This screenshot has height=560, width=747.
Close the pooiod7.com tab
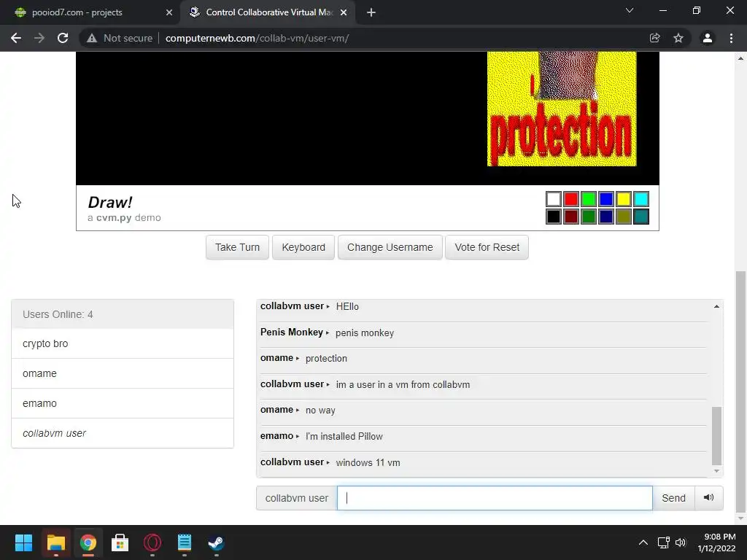coord(169,12)
